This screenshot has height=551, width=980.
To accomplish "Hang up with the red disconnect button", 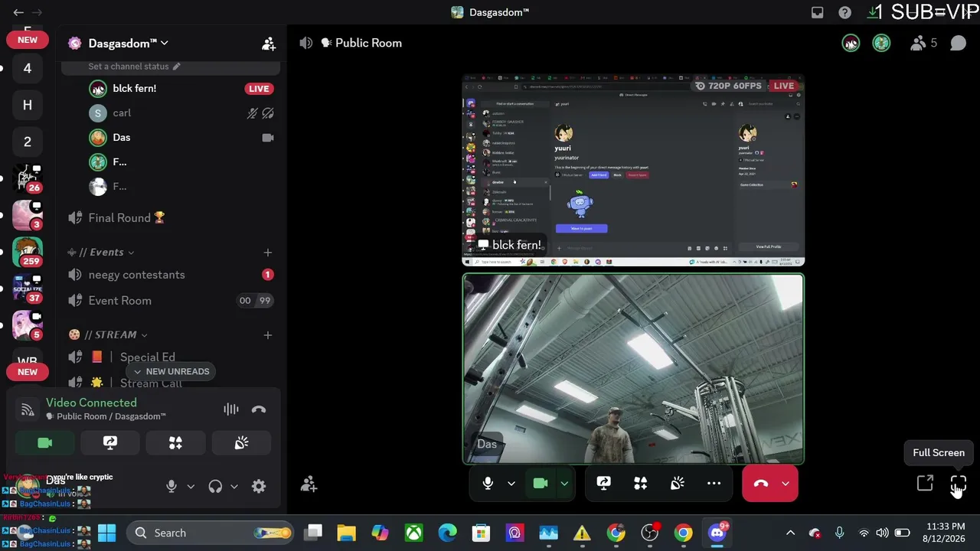I will point(760,483).
